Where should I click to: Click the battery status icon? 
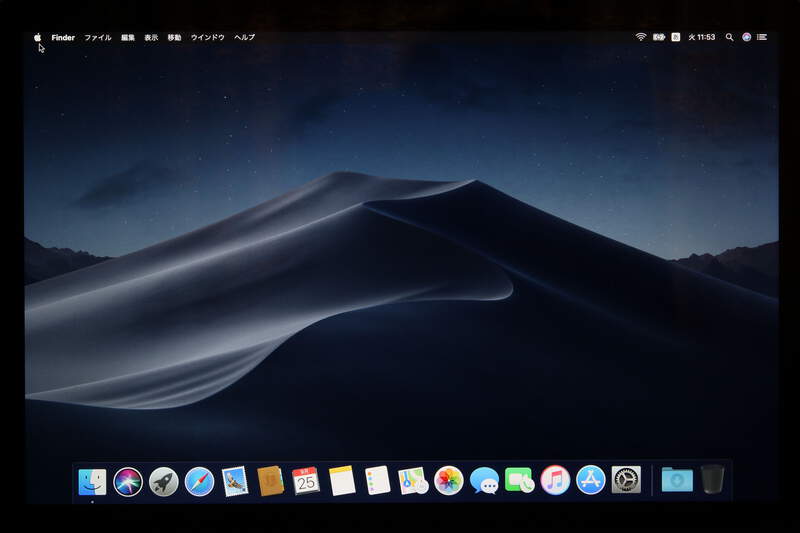[x=659, y=37]
